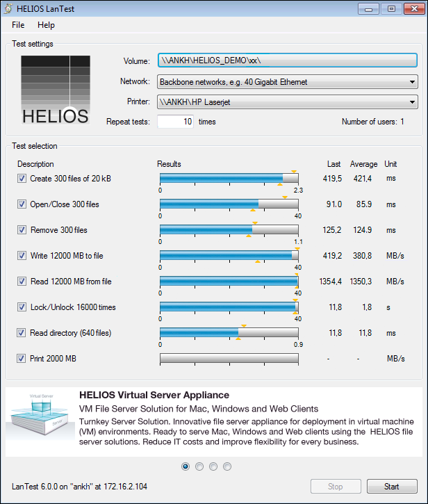Click the Open/Close 300 files result bar
Screen dimensions: 428x504
point(229,204)
